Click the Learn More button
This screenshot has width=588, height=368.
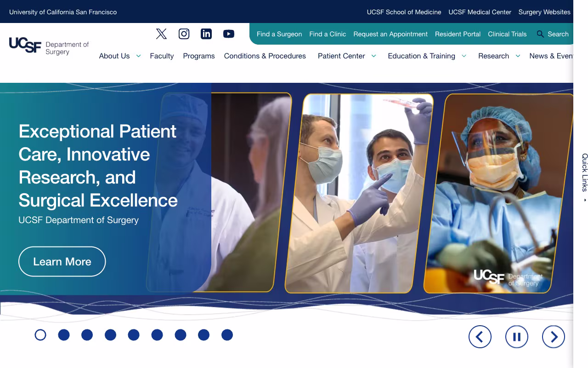tap(62, 261)
